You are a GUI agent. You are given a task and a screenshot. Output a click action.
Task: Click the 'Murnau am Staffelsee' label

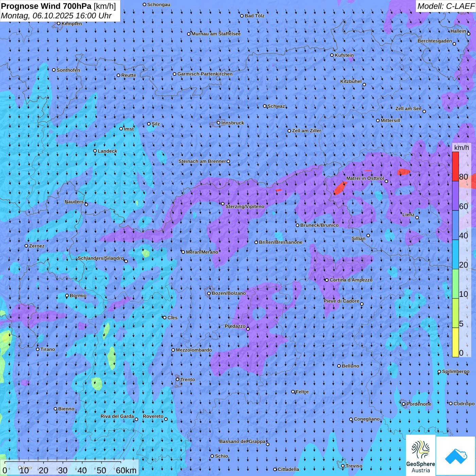pyautogui.click(x=216, y=34)
